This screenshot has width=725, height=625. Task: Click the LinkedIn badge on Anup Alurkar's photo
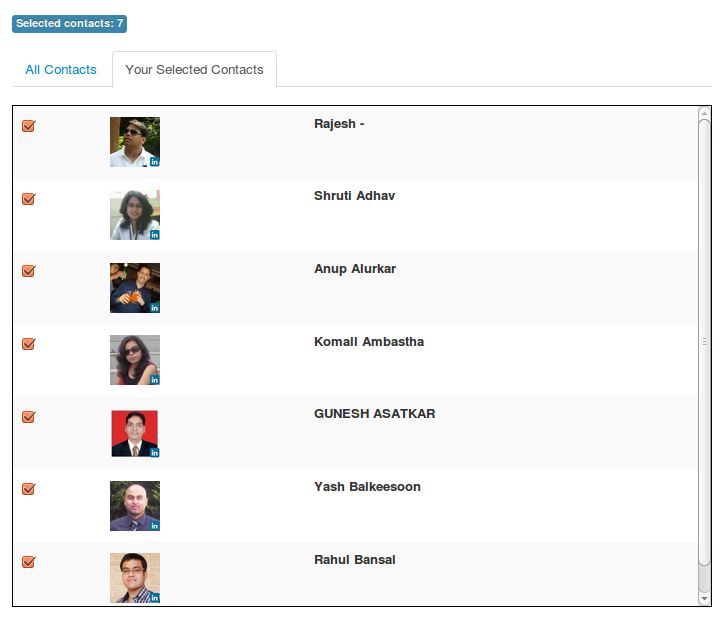[x=155, y=308]
